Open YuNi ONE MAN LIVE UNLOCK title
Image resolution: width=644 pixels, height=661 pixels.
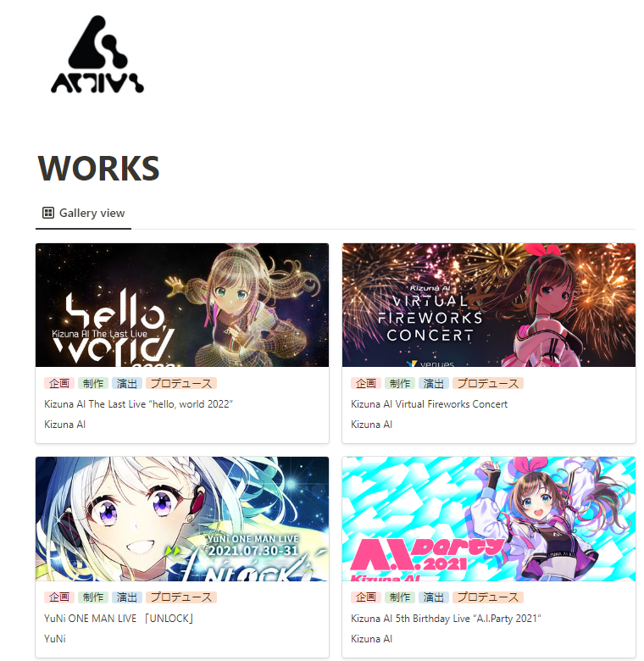coord(119,619)
